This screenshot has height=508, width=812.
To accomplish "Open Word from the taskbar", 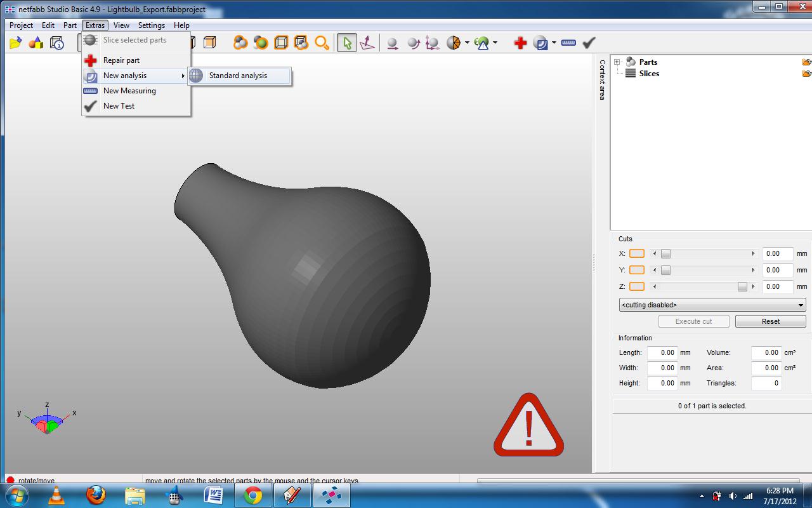I will click(x=214, y=495).
